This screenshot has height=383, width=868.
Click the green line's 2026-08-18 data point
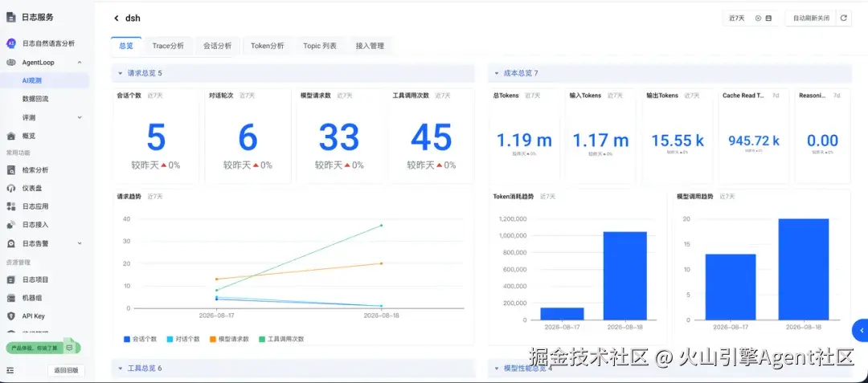coord(382,226)
